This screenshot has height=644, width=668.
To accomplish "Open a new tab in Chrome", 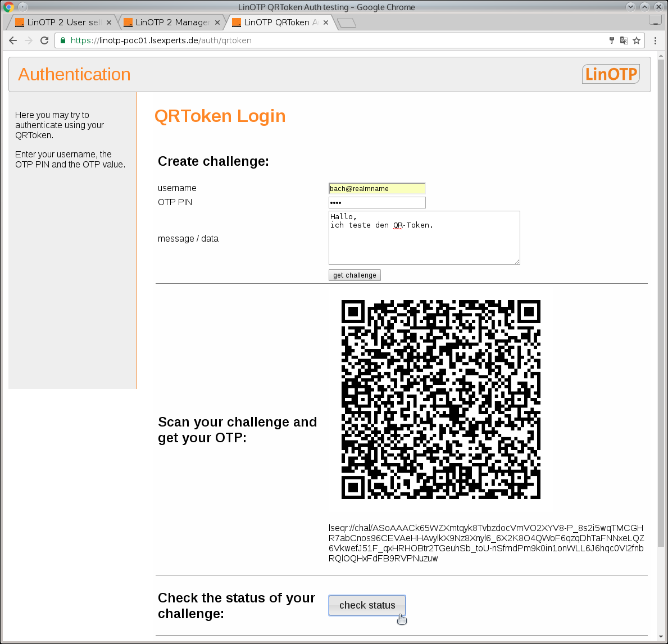I will (x=347, y=22).
